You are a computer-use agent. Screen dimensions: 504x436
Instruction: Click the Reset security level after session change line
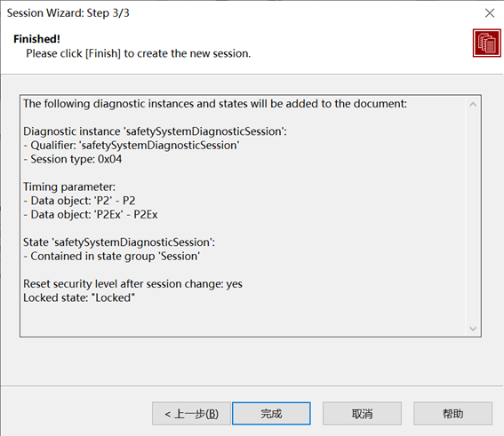[132, 284]
